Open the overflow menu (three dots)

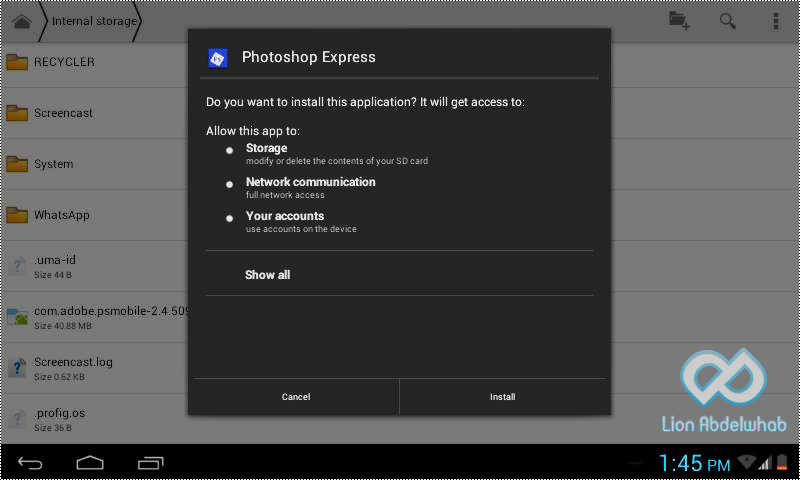(x=776, y=21)
